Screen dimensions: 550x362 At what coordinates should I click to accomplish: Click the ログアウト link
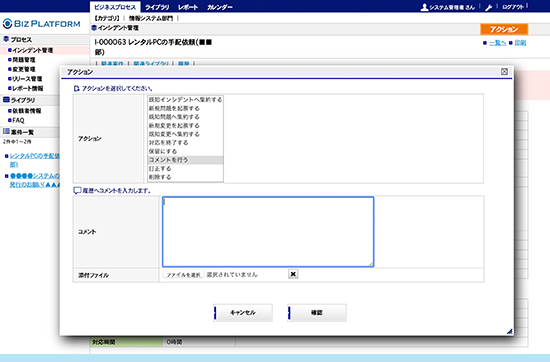tap(512, 7)
